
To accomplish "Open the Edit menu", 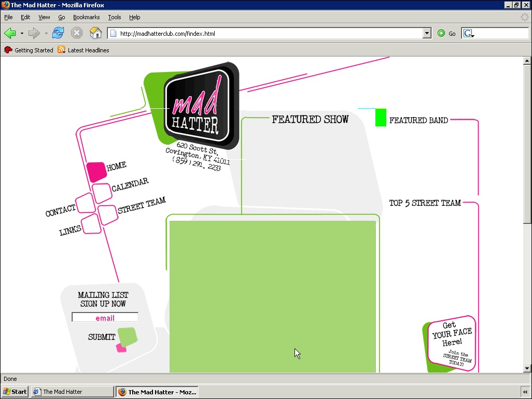I will [25, 17].
